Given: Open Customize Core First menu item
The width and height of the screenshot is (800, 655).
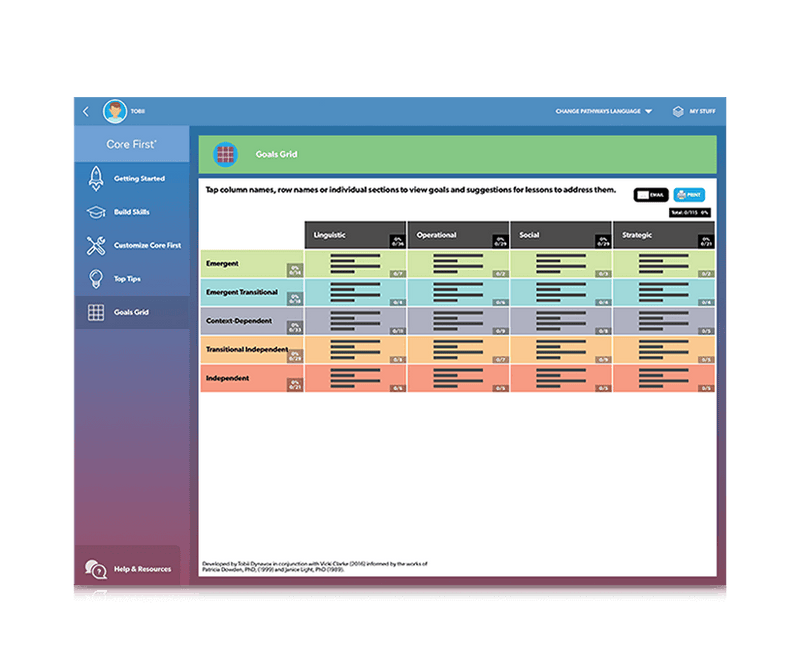Looking at the screenshot, I should tap(132, 245).
